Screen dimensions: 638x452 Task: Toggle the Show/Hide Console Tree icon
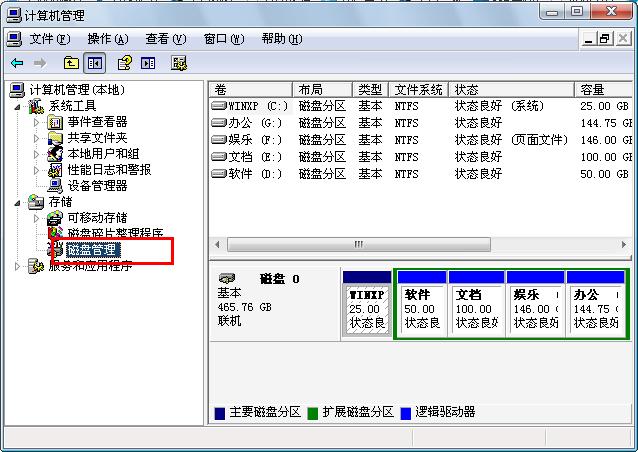[94, 63]
